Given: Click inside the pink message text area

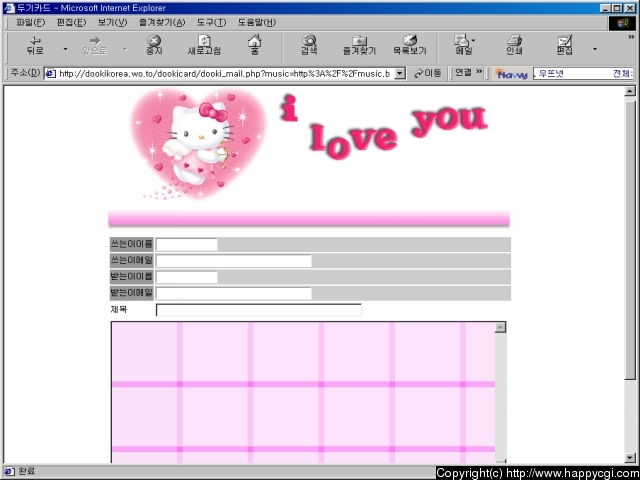Looking at the screenshot, I should pyautogui.click(x=303, y=393).
